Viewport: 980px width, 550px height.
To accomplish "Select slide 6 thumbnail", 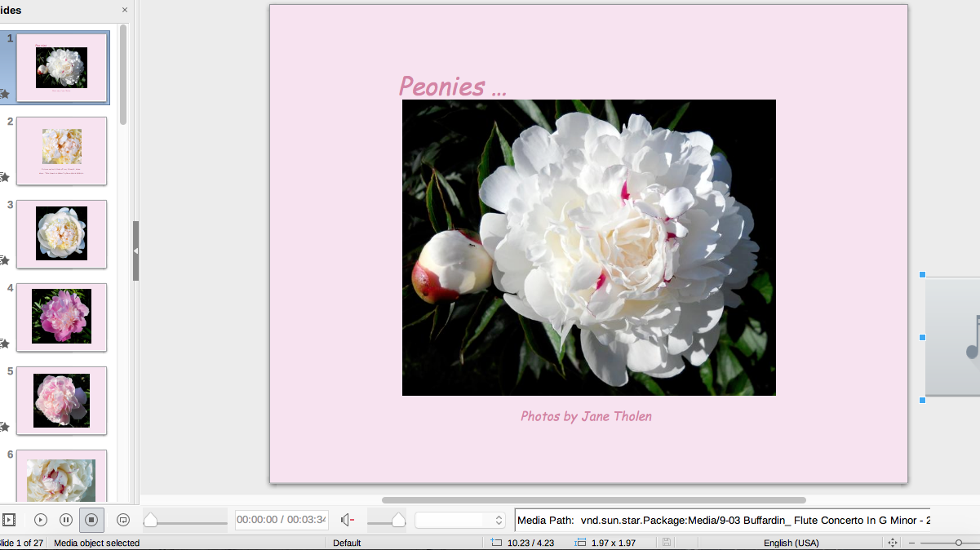I will (x=62, y=477).
